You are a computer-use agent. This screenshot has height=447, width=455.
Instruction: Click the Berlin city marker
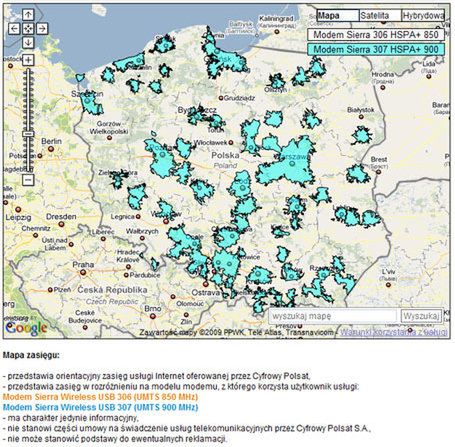tap(51, 149)
